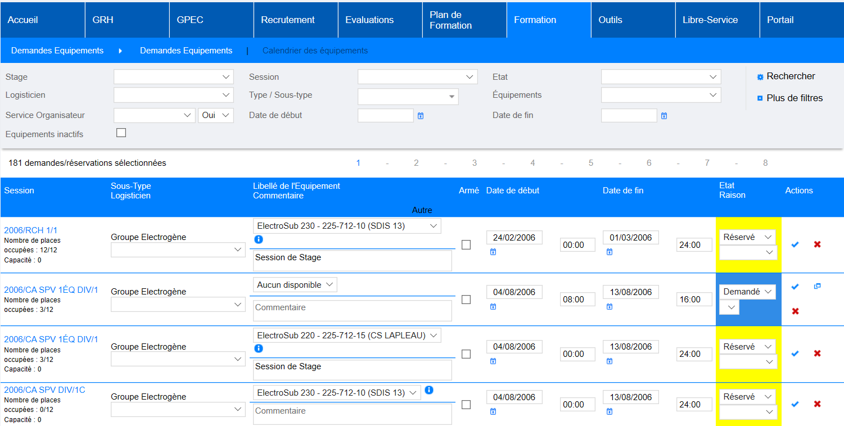The image size is (846, 437).
Task: Click the duplicate icon in the Demandé row
Action: 817,287
